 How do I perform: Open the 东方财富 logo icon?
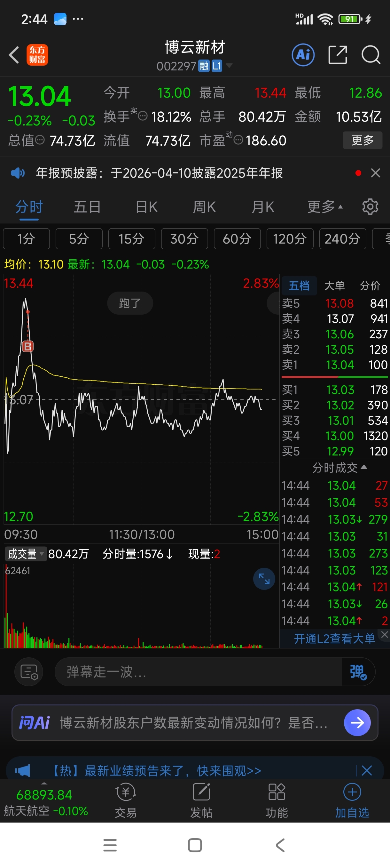click(x=37, y=55)
